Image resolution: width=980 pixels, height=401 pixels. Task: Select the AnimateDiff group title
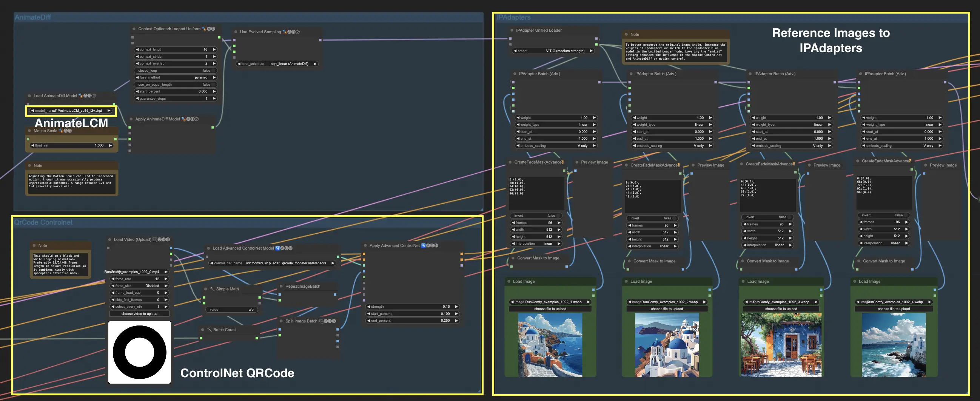(x=33, y=17)
